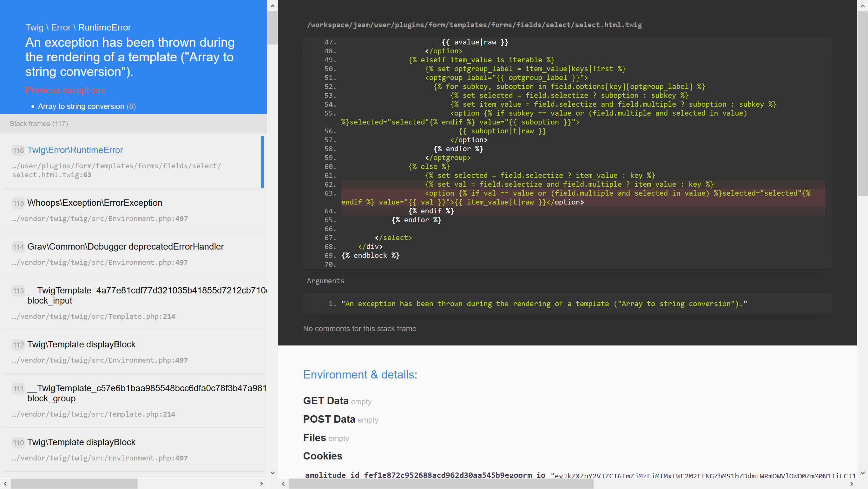
Task: Click file path 'select.html.twig:63' in frame 116
Action: tap(116, 170)
